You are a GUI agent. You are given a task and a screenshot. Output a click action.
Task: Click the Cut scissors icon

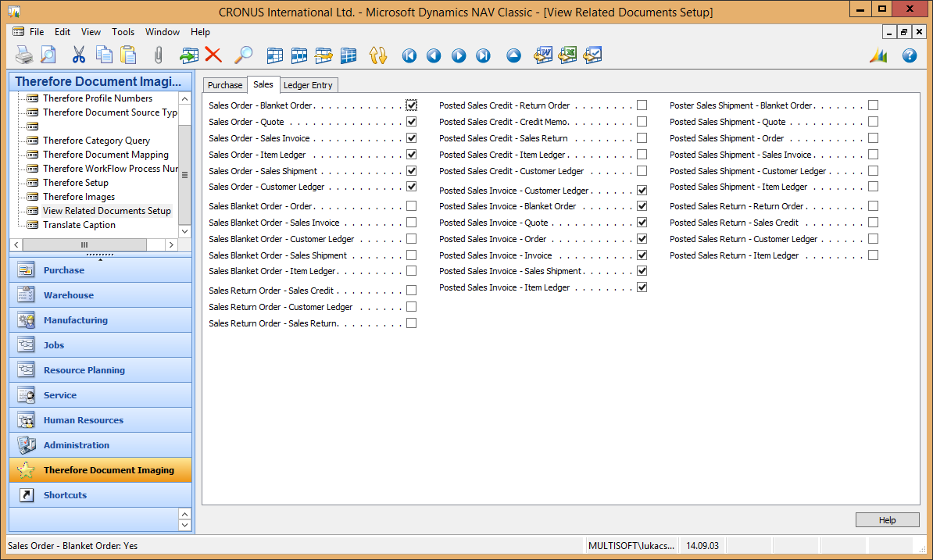coord(79,55)
